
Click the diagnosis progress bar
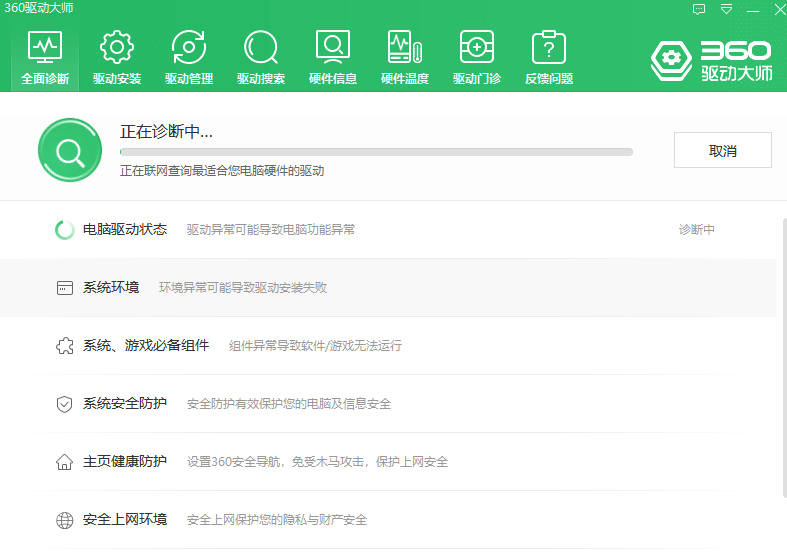pos(376,152)
